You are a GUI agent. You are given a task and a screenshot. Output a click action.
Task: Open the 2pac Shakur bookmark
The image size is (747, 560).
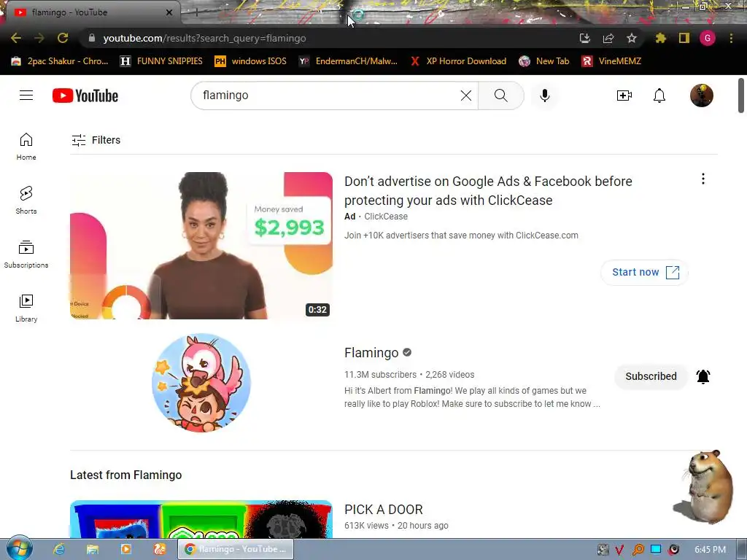60,61
